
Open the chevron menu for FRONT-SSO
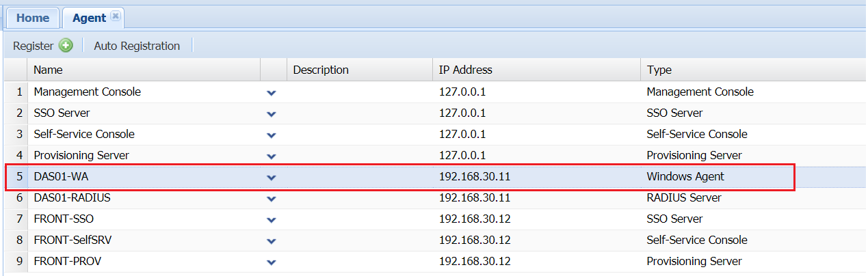(272, 219)
